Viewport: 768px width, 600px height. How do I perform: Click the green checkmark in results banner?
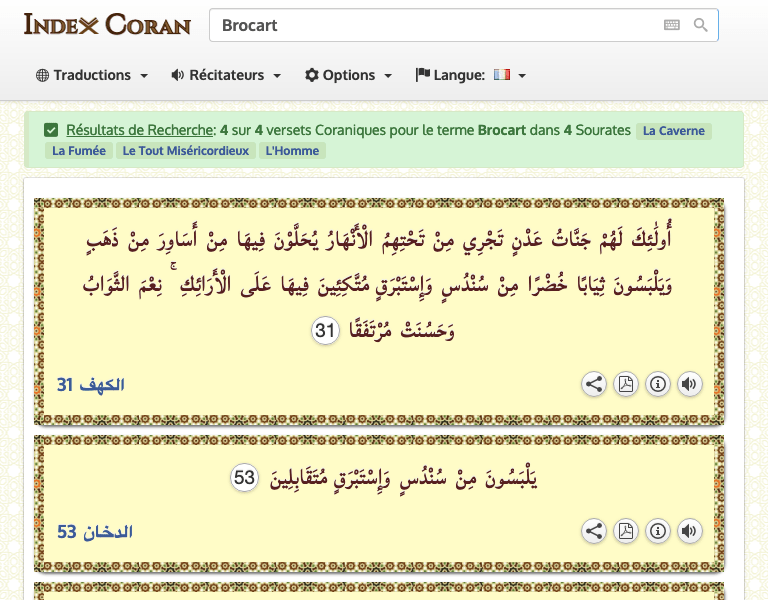(x=51, y=130)
